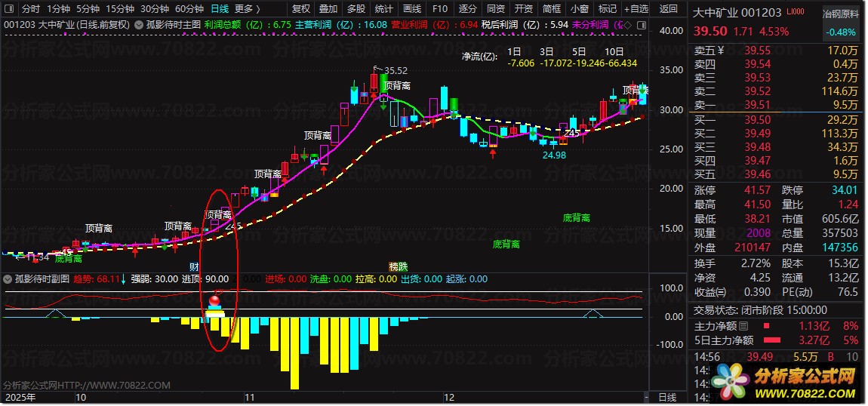
Task: Click the 叠加 overlay button
Action: [329, 9]
